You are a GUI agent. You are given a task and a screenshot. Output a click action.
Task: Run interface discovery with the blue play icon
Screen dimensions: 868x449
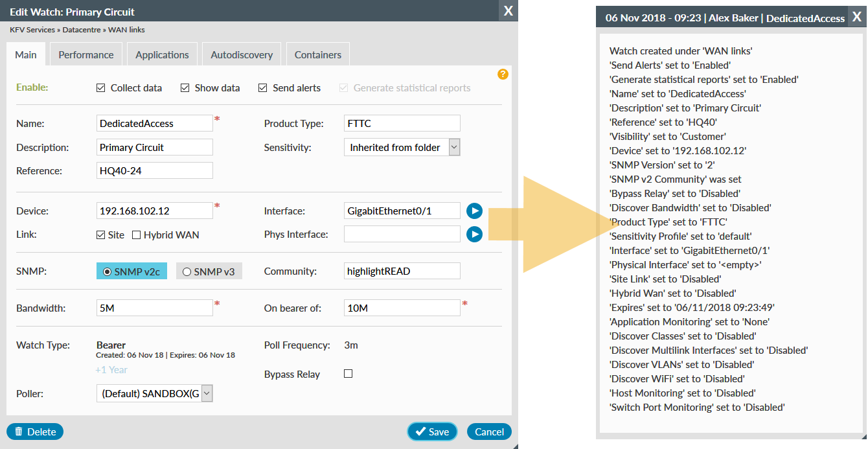(474, 211)
